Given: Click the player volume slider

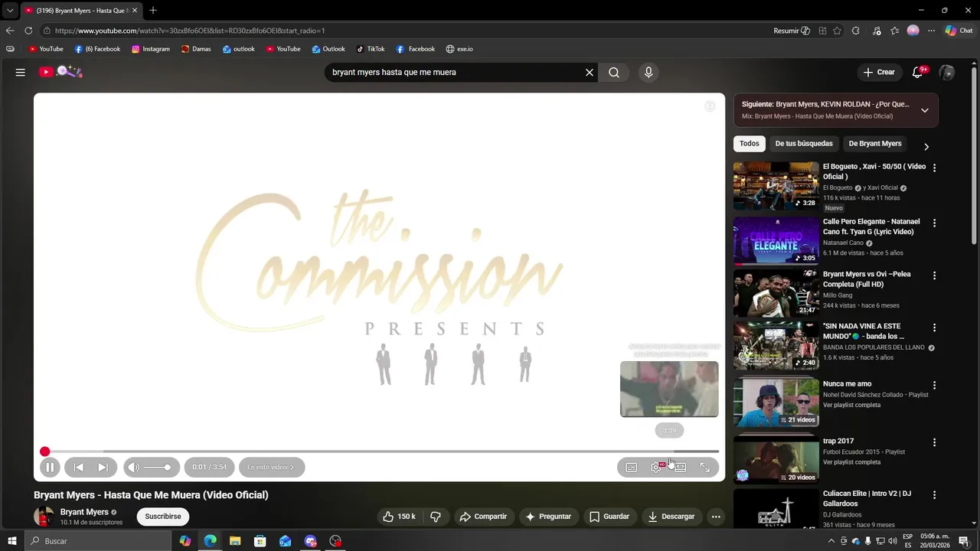Looking at the screenshot, I should tap(158, 467).
